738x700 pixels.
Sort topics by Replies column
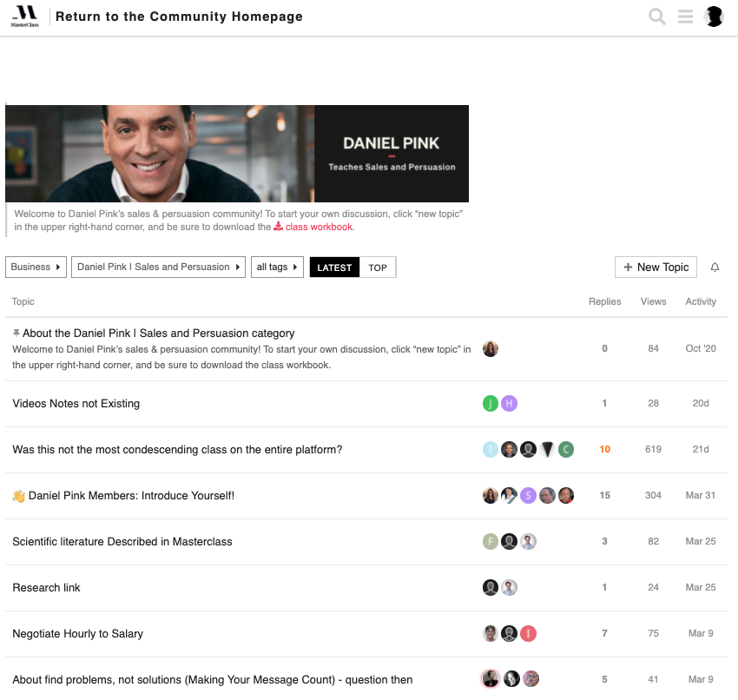pyautogui.click(x=605, y=301)
